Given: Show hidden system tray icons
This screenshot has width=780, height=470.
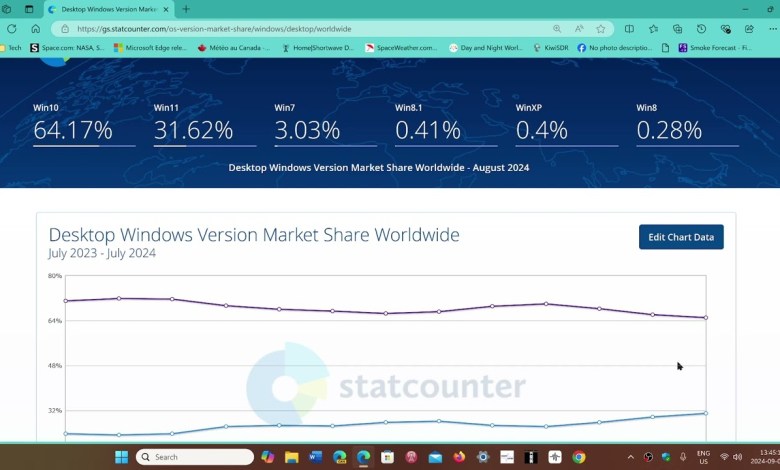Looking at the screenshot, I should pos(631,457).
